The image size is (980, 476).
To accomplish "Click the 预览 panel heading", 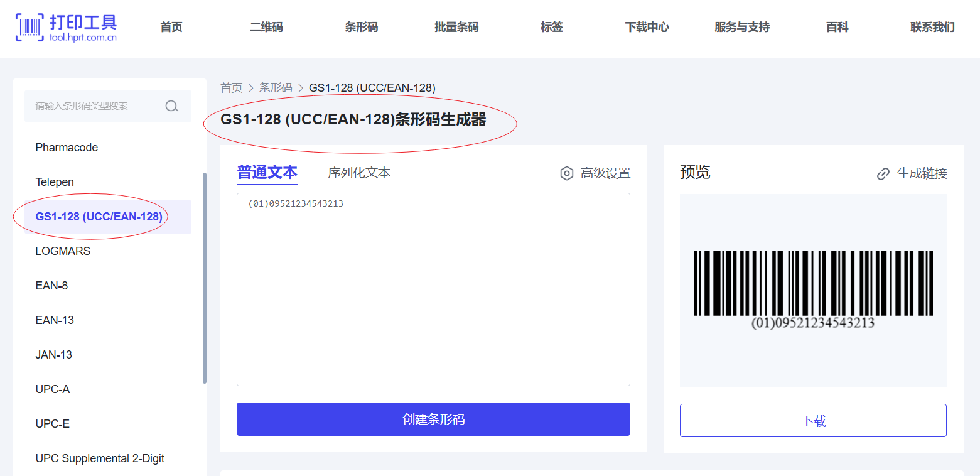I will click(x=695, y=172).
